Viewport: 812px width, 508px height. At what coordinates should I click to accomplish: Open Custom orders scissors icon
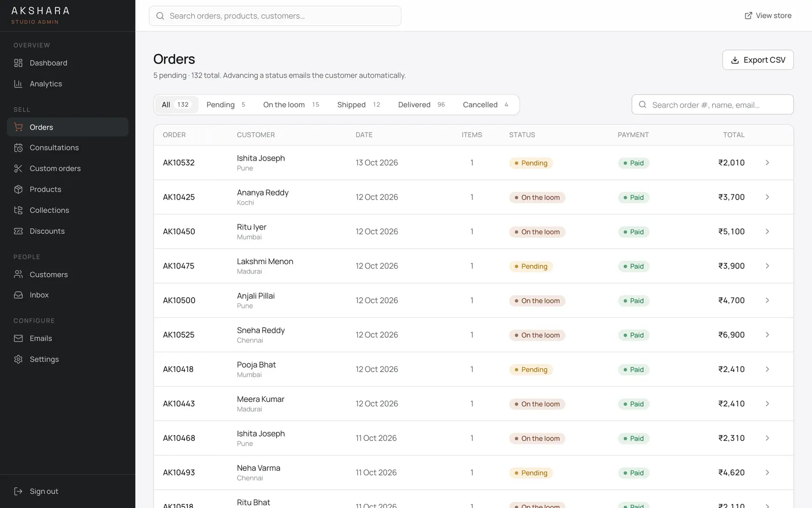18,169
